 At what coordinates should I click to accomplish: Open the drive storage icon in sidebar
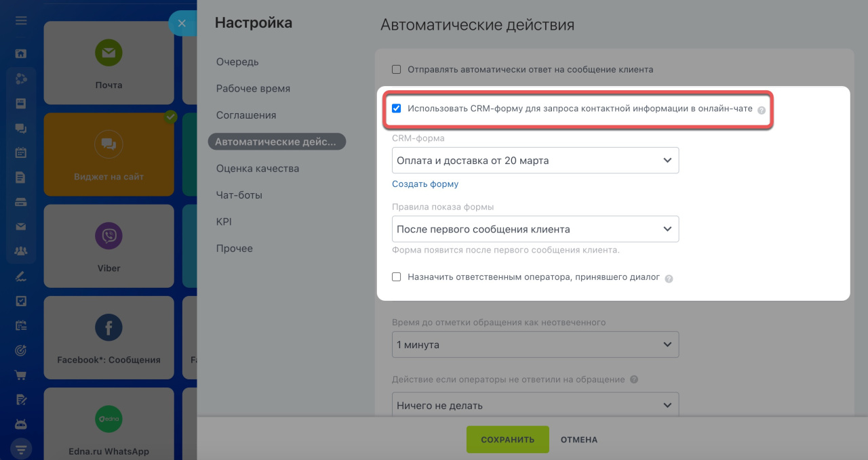click(x=21, y=202)
